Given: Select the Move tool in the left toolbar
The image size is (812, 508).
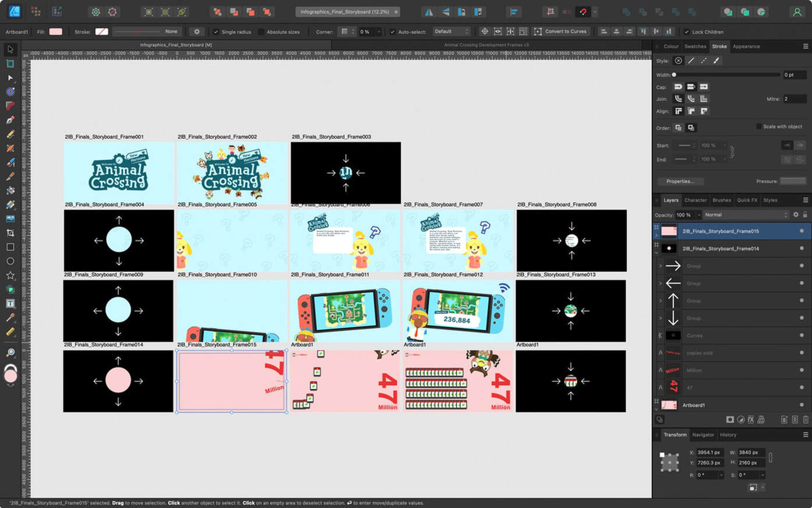Looking at the screenshot, I should pyautogui.click(x=10, y=50).
